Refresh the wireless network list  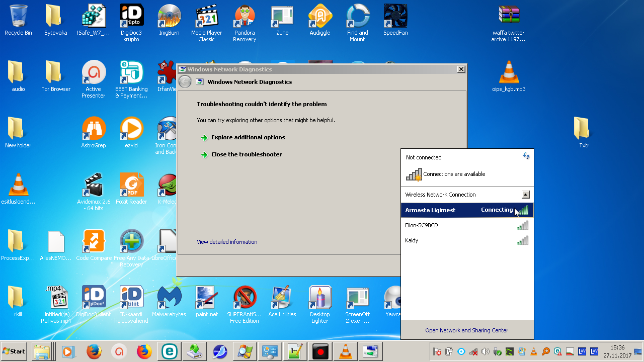(526, 156)
